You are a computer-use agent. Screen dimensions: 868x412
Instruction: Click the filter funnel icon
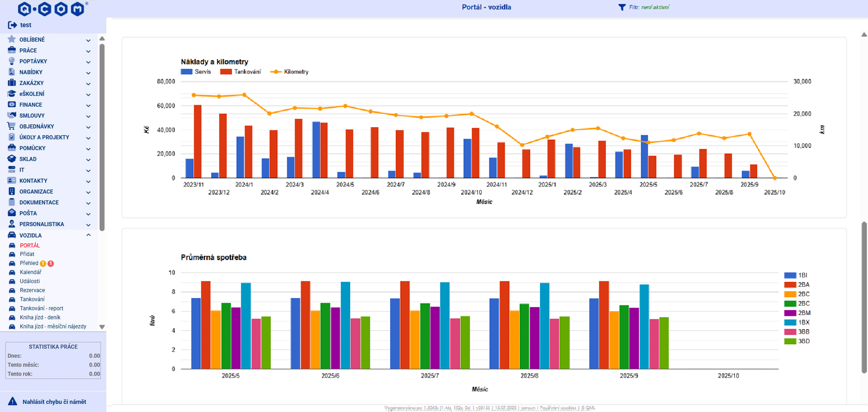622,7
